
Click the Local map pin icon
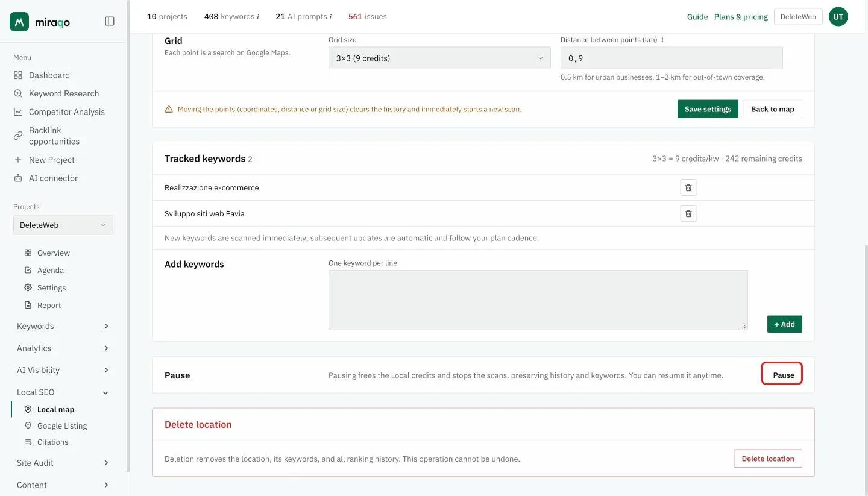[28, 409]
